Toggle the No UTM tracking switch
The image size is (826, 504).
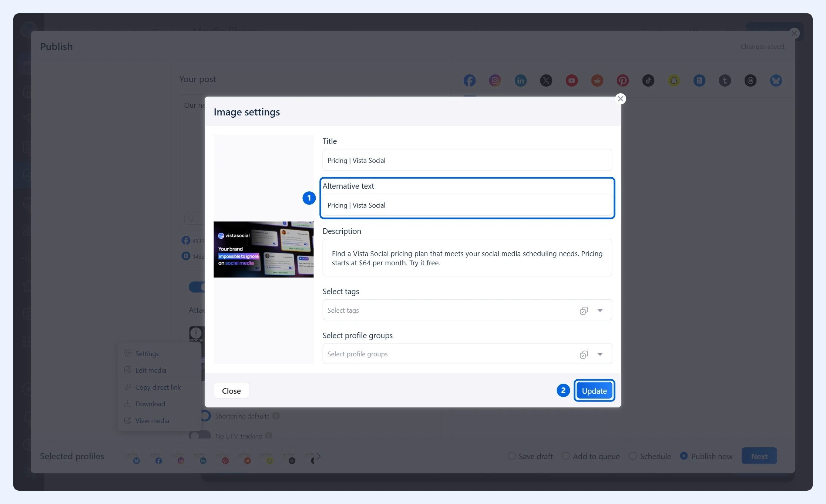(200, 435)
